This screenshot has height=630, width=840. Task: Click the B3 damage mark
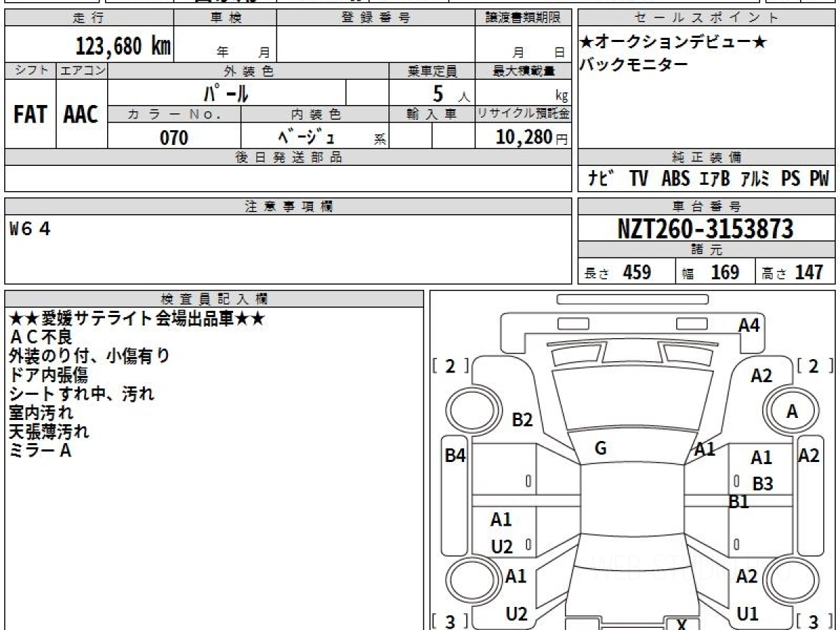pos(763,484)
